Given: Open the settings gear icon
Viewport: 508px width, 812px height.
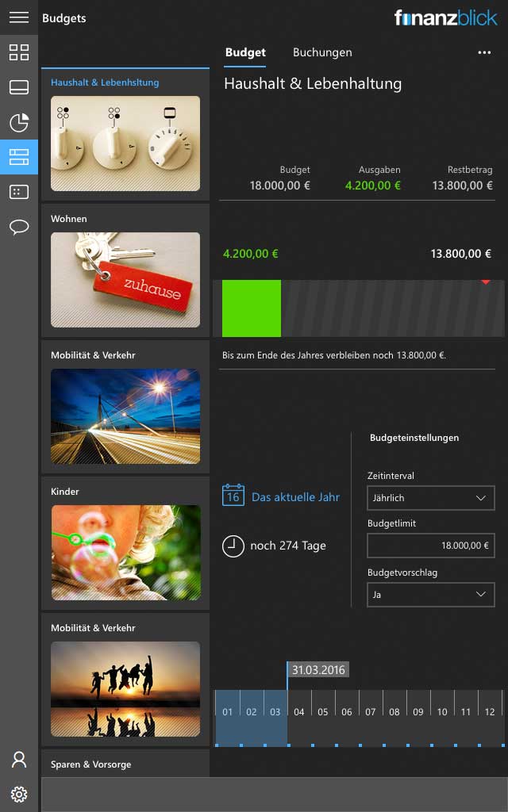Looking at the screenshot, I should [x=19, y=794].
